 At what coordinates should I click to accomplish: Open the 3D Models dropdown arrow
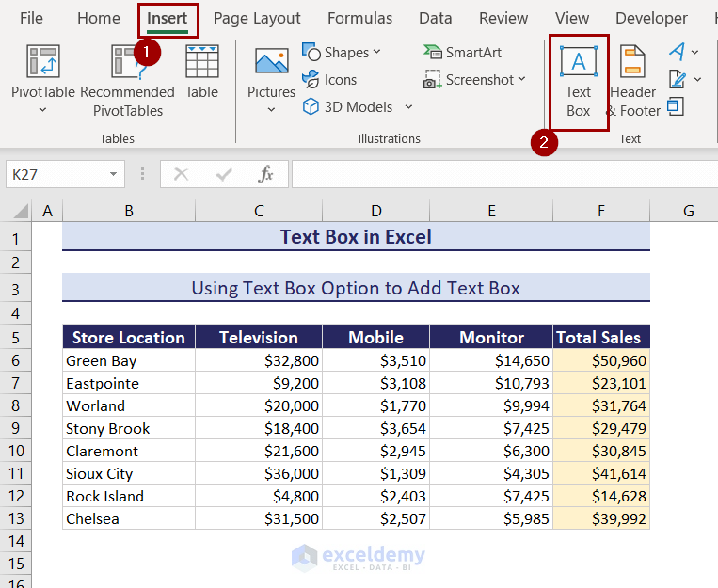point(409,107)
